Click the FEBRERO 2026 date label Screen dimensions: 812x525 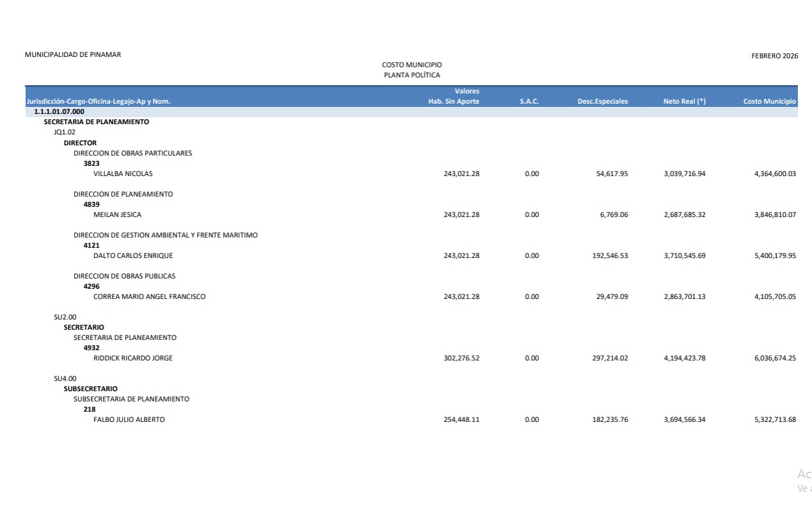pos(774,56)
